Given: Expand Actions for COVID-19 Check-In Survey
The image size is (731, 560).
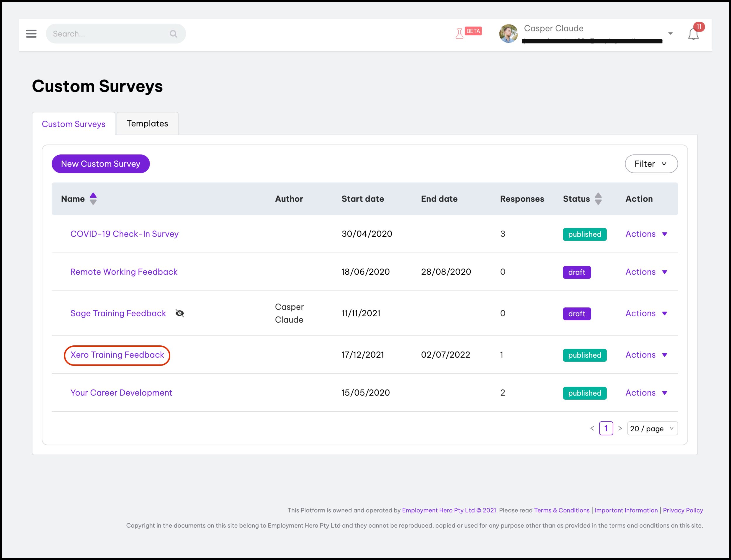Looking at the screenshot, I should click(x=646, y=234).
